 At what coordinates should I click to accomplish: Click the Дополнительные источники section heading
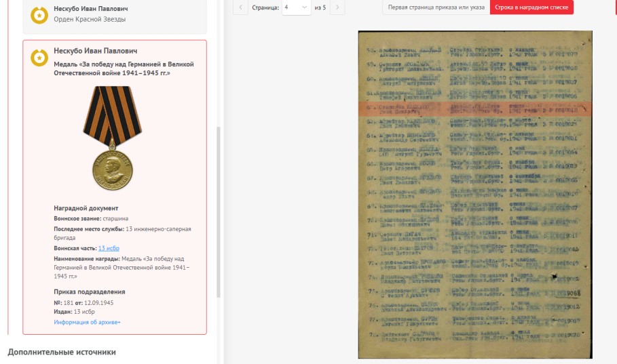click(x=62, y=352)
